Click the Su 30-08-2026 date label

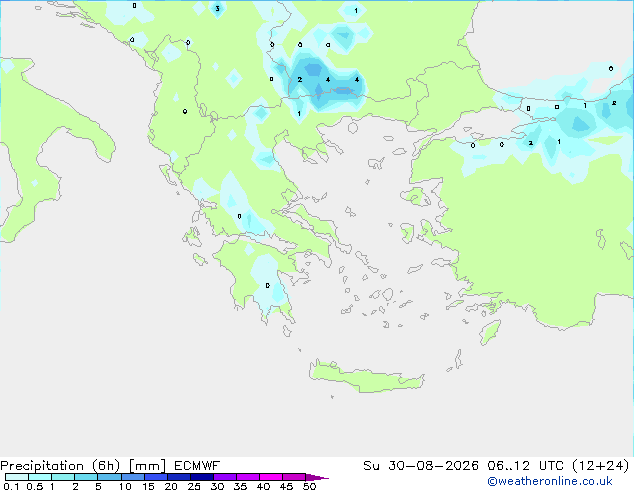point(421,466)
